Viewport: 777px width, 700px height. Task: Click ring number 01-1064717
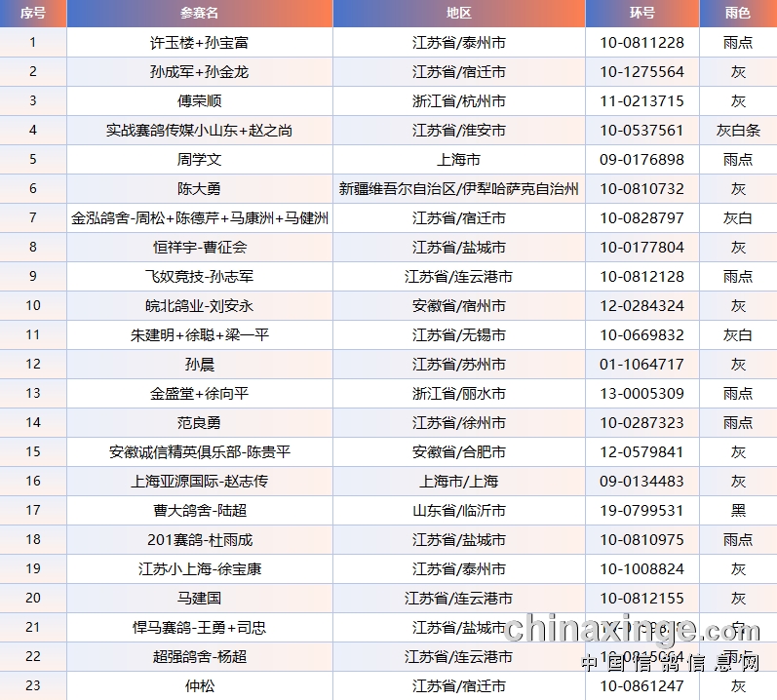pos(641,365)
